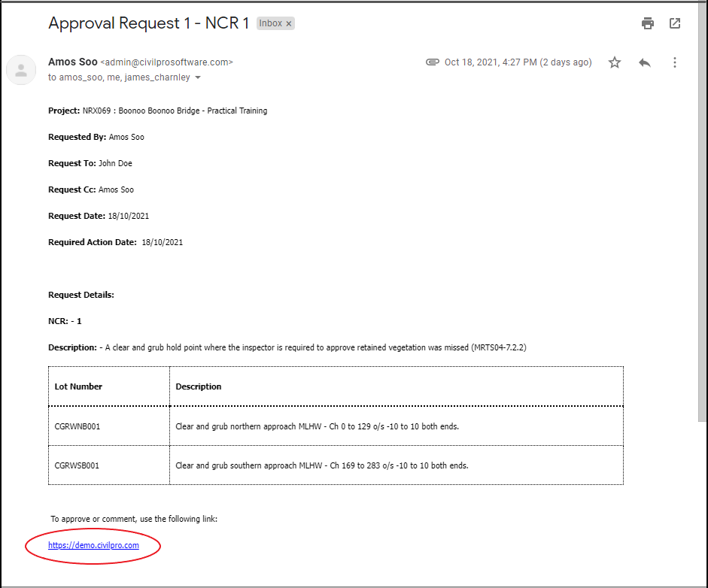Click the Oct 18, 2021 timestamp
The height and width of the screenshot is (588, 708).
click(x=518, y=62)
